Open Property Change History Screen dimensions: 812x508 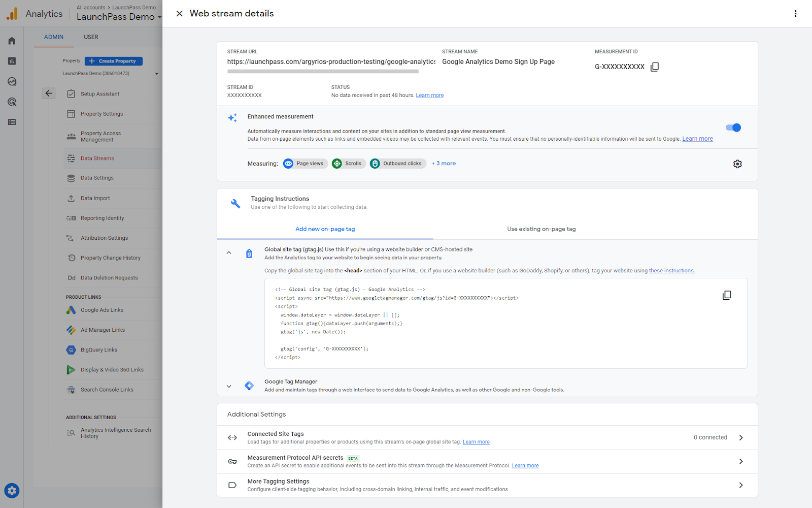click(x=111, y=258)
